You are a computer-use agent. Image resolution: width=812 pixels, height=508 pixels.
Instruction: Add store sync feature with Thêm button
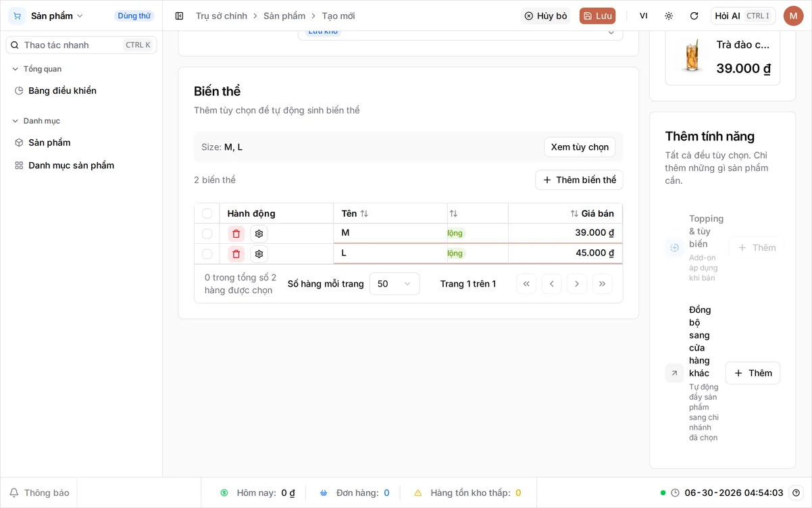click(x=753, y=373)
